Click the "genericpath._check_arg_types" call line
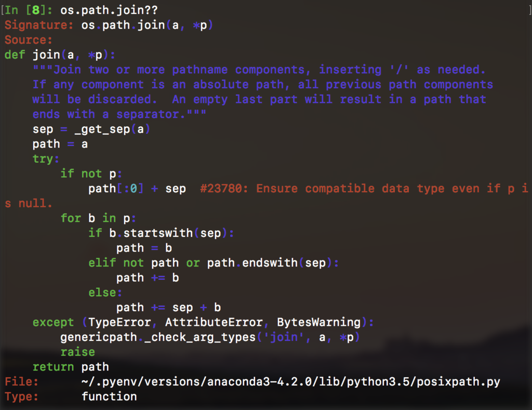Viewport: 532px width, 410px height. tap(210, 337)
